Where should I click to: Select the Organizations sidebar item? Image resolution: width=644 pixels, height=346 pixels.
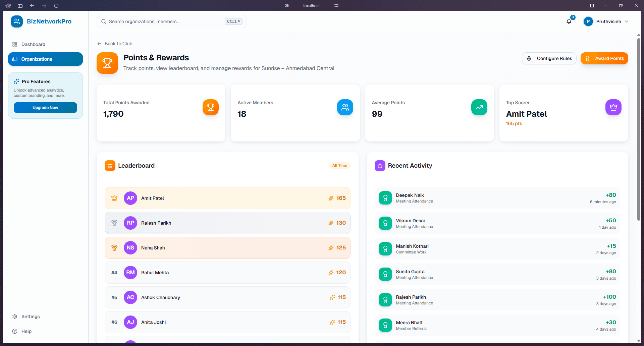click(45, 59)
